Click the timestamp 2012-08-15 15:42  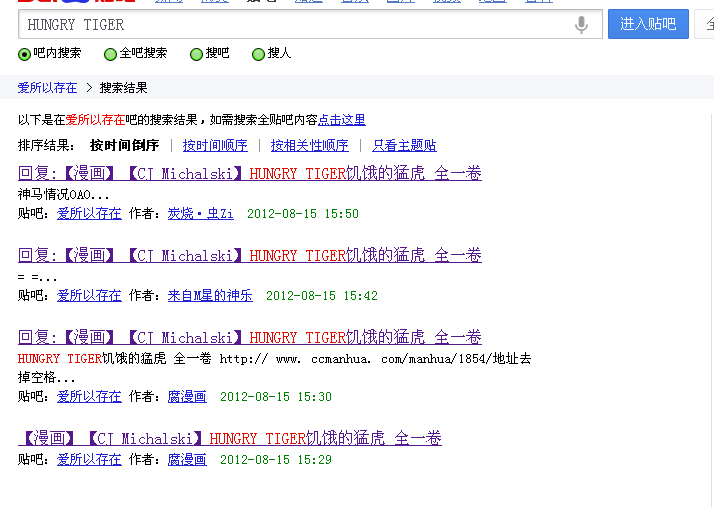pyautogui.click(x=321, y=296)
